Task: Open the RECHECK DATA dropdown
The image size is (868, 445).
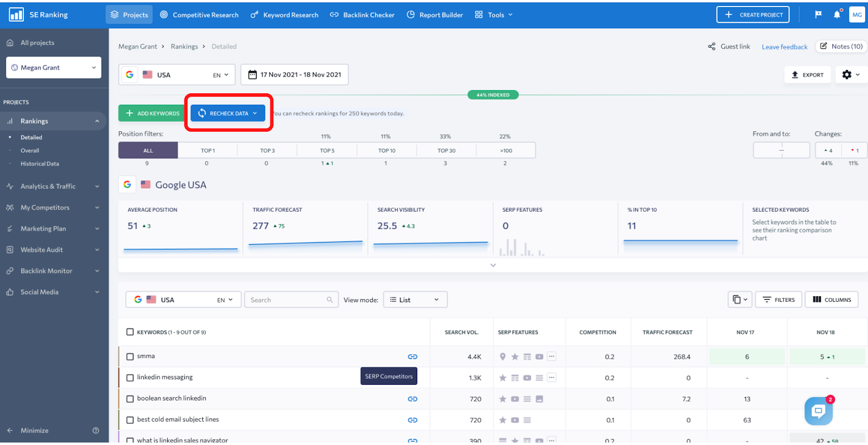Action: tap(228, 113)
